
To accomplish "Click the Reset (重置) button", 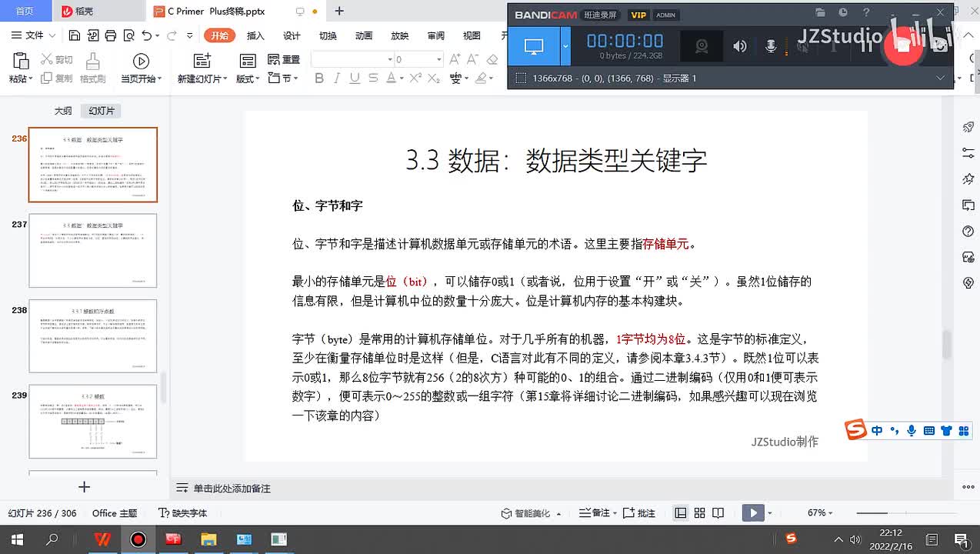I will (284, 59).
